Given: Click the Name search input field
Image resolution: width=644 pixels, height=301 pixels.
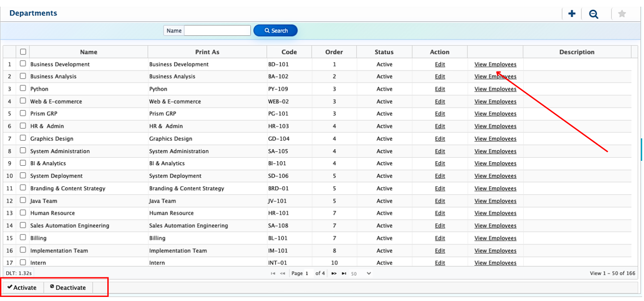Looking at the screenshot, I should click(x=217, y=30).
